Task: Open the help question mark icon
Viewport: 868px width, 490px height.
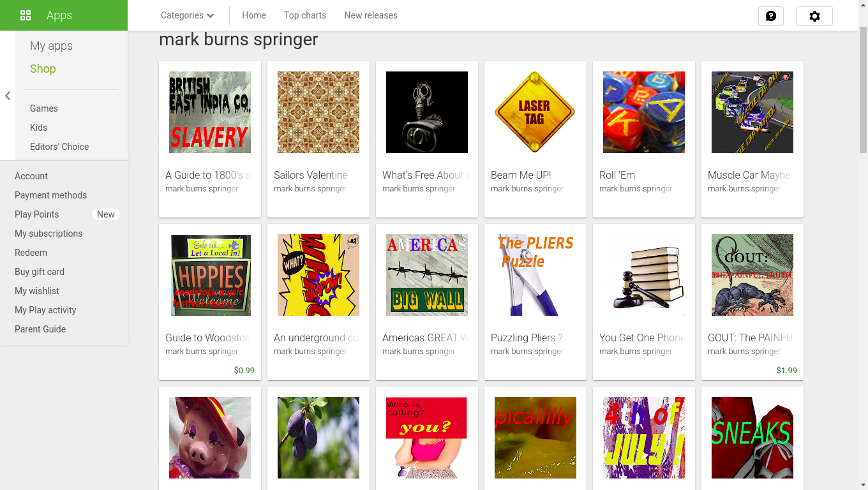Action: (x=770, y=16)
